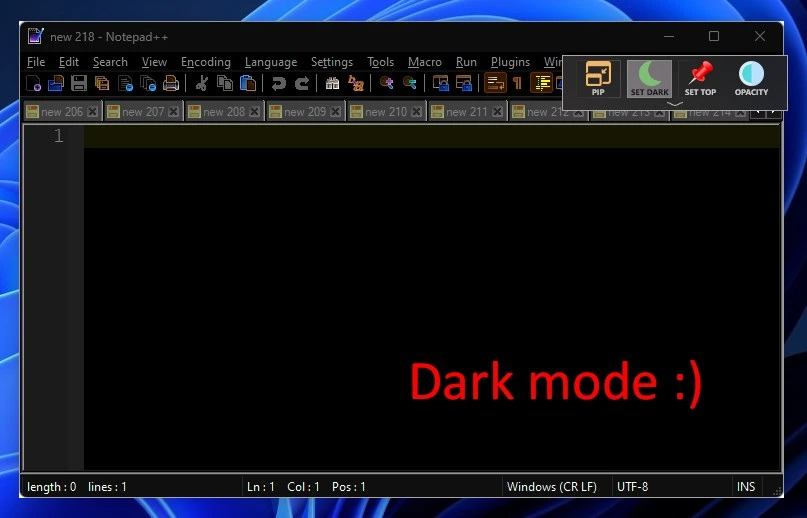Switch to the new 211 tab

(467, 112)
